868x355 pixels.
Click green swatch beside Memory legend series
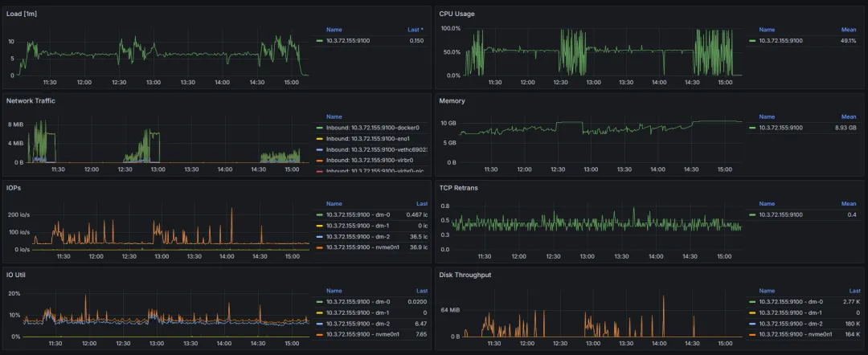coord(752,128)
